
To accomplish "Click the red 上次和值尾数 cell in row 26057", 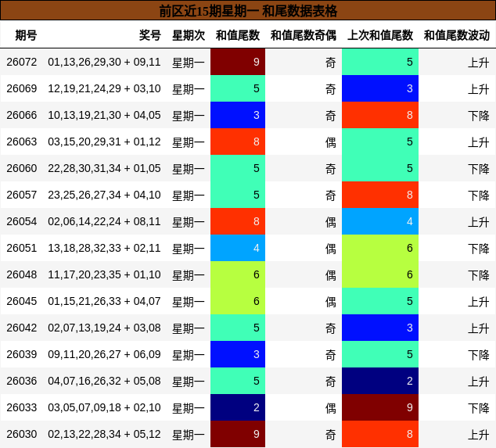I will coord(380,195).
